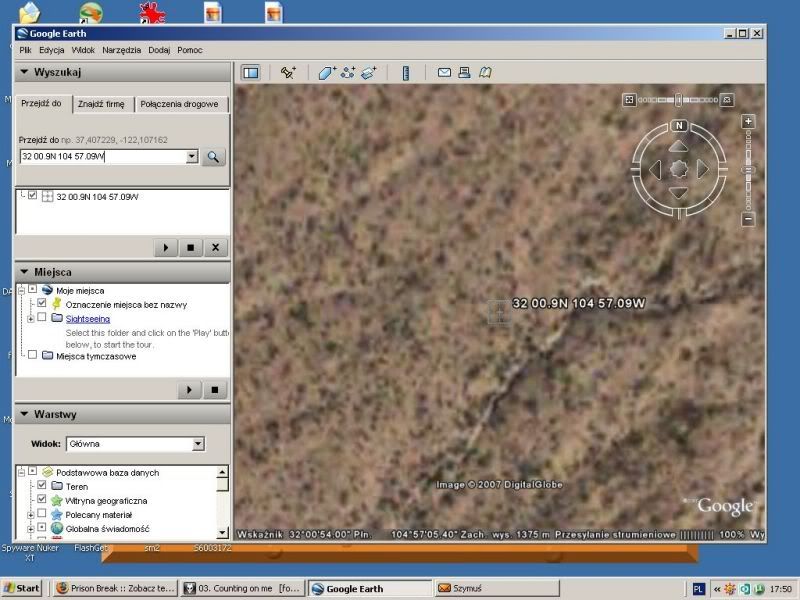Clear search results with the X button

point(215,247)
